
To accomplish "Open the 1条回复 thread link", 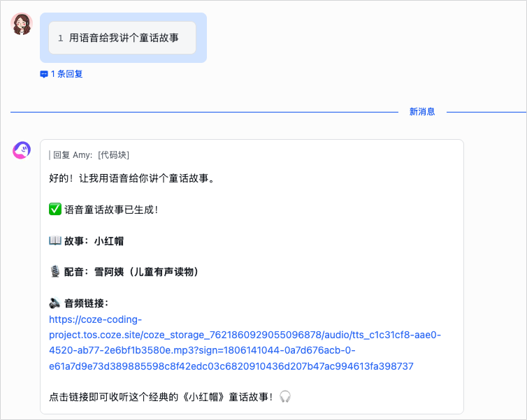I will click(x=62, y=74).
